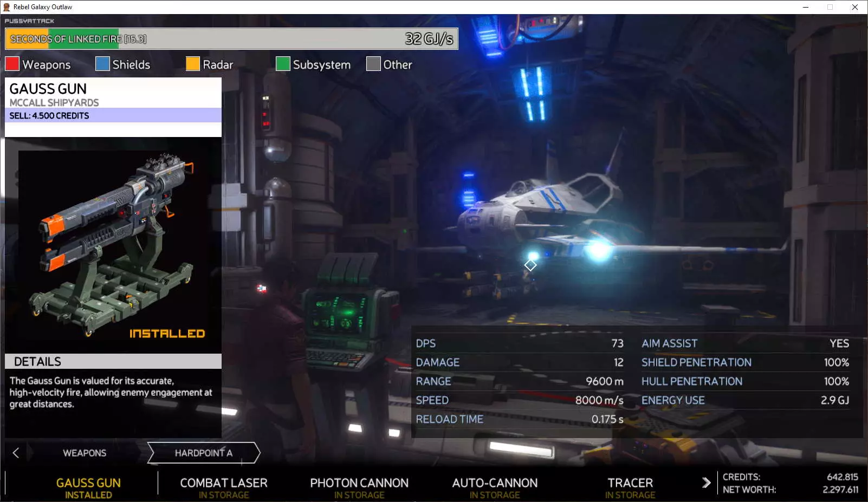Image resolution: width=868 pixels, height=502 pixels.
Task: Click the 32 GJ/s energy readout
Action: pos(429,39)
